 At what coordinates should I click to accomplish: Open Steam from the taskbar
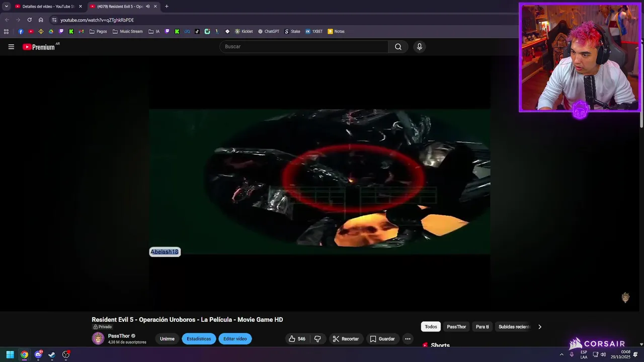[52, 354]
